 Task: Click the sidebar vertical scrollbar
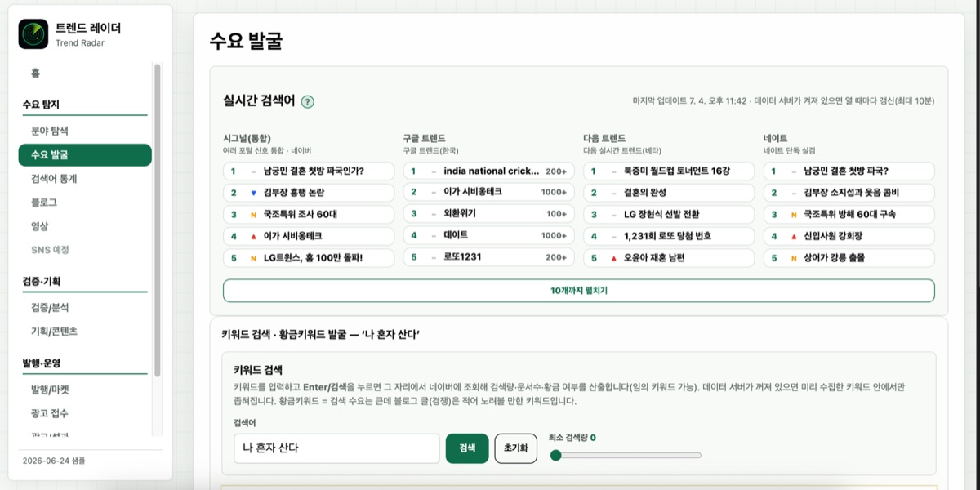[x=158, y=220]
